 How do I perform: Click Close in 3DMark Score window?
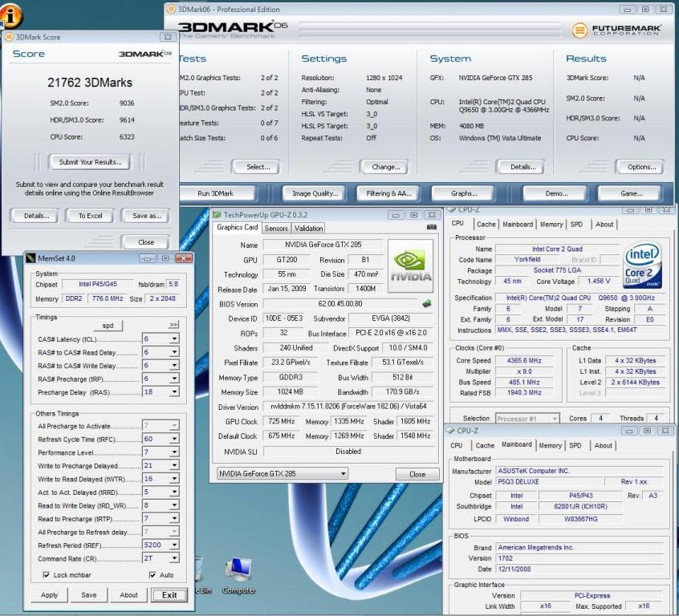tap(145, 242)
